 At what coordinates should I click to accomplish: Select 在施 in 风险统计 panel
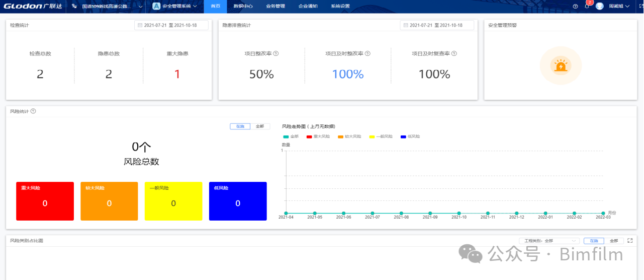coord(240,126)
